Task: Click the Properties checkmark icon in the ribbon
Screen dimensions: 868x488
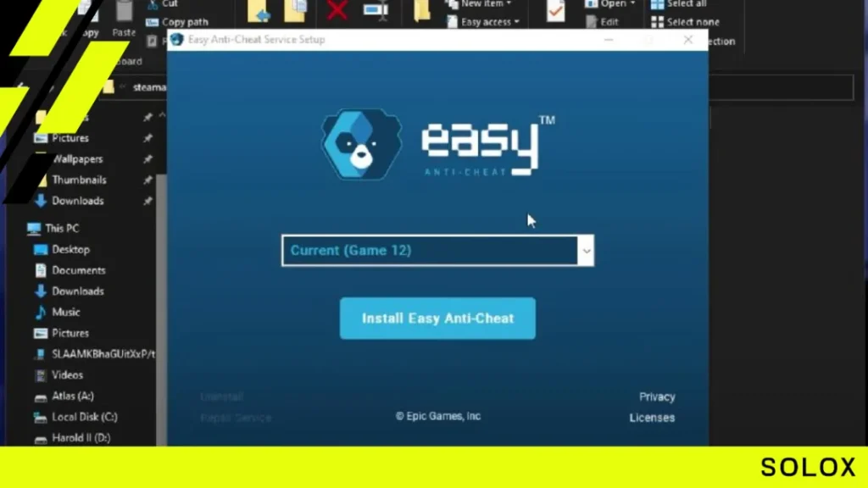Action: click(555, 10)
